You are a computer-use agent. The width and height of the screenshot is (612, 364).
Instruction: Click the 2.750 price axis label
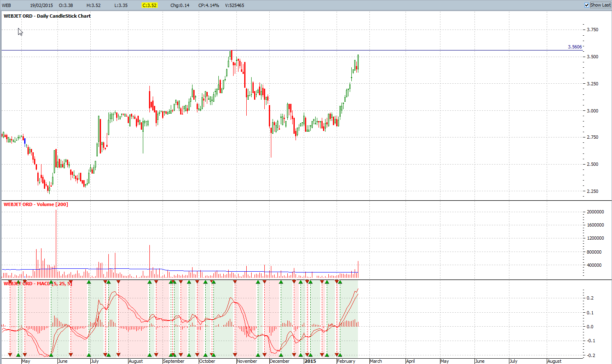point(592,137)
